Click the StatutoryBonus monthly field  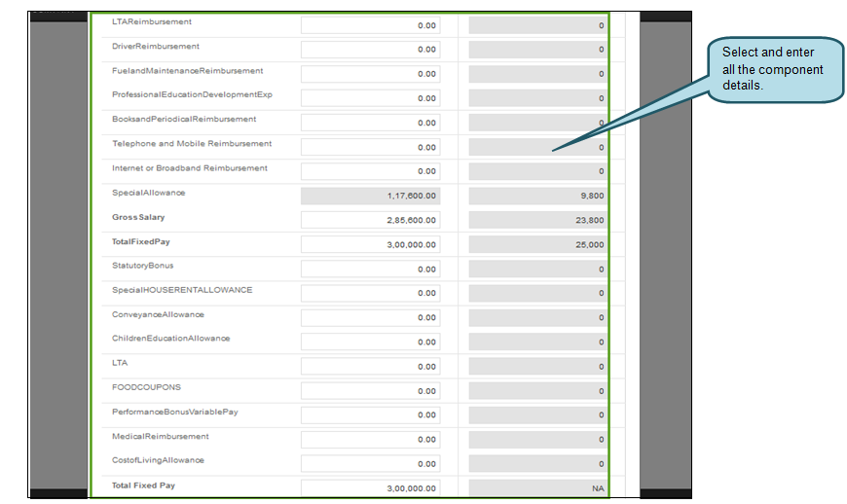(538, 270)
